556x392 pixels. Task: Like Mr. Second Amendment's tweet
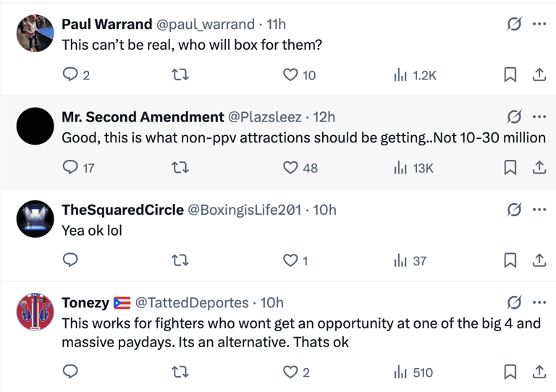click(290, 167)
